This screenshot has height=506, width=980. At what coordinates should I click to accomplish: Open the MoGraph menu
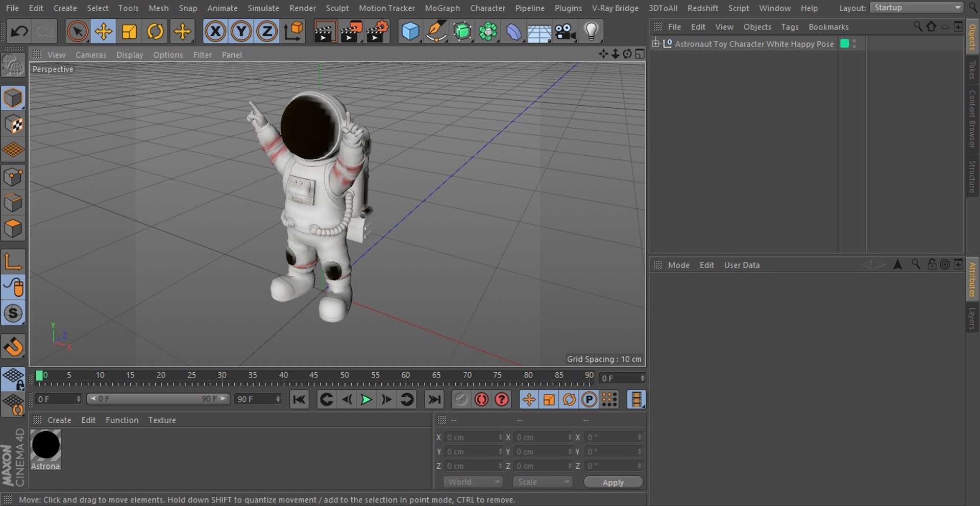coord(442,8)
